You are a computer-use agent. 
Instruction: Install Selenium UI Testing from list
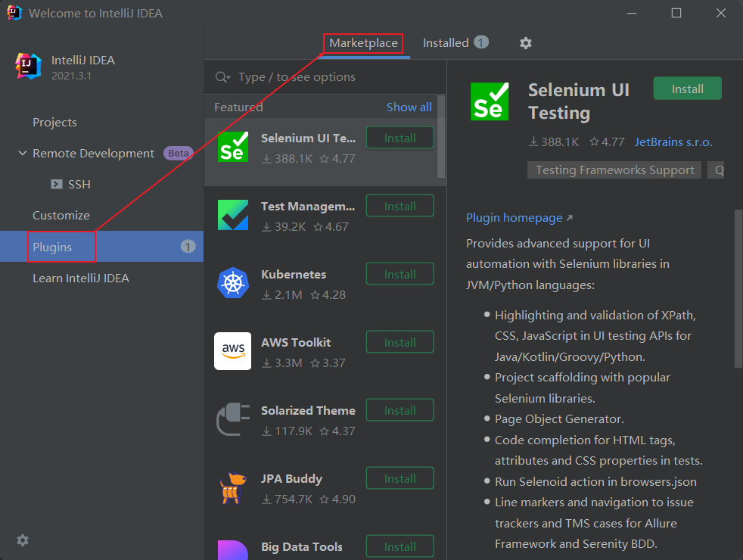[400, 138]
